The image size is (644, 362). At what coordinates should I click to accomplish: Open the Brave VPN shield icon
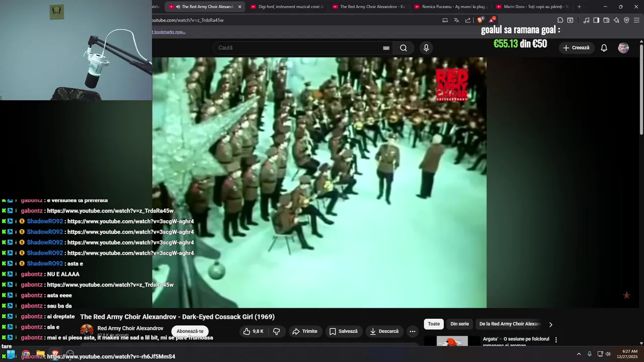(626, 20)
